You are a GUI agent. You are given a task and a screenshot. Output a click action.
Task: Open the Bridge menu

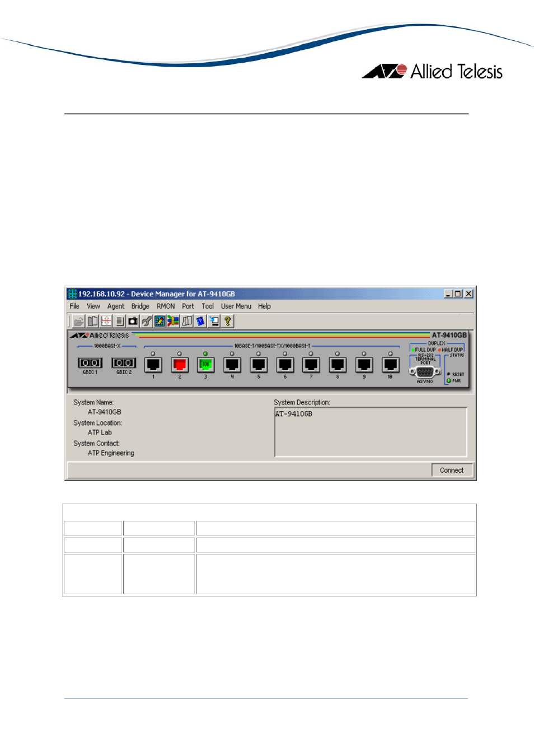coord(140,306)
